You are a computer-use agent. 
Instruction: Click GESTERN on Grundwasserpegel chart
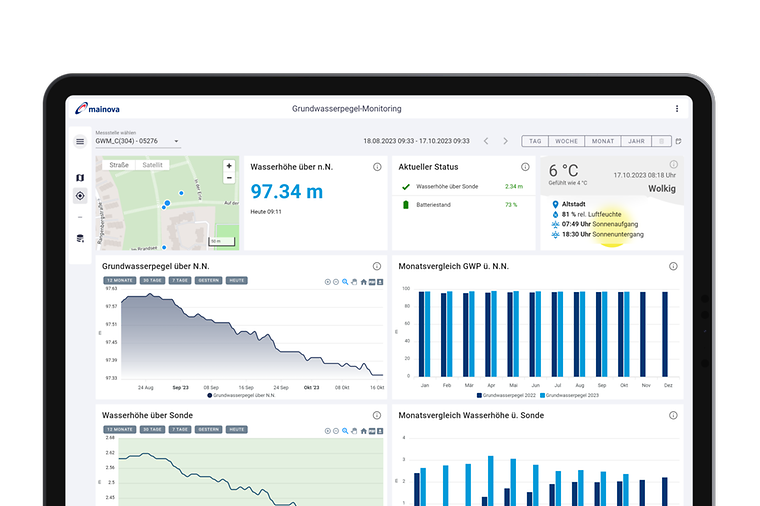click(208, 281)
